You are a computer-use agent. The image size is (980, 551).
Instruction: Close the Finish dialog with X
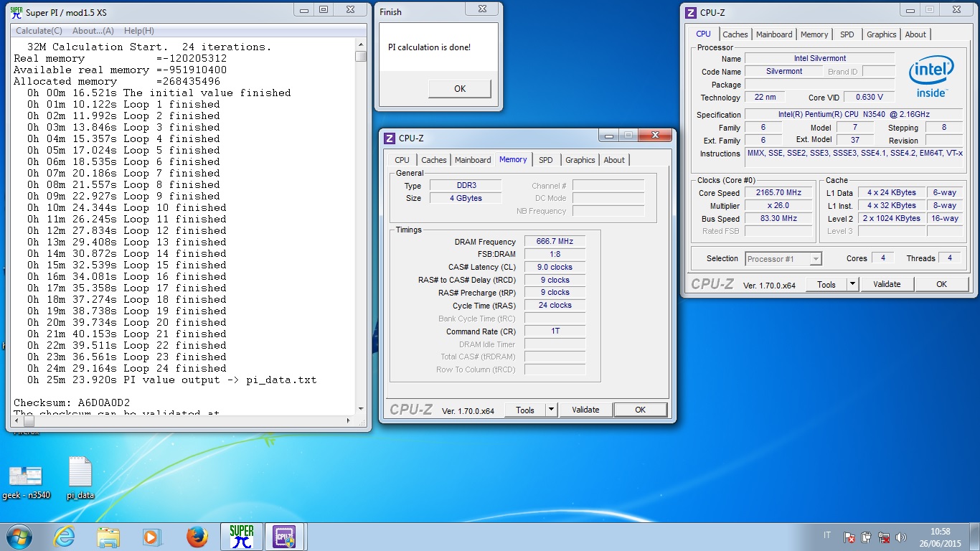pyautogui.click(x=481, y=9)
